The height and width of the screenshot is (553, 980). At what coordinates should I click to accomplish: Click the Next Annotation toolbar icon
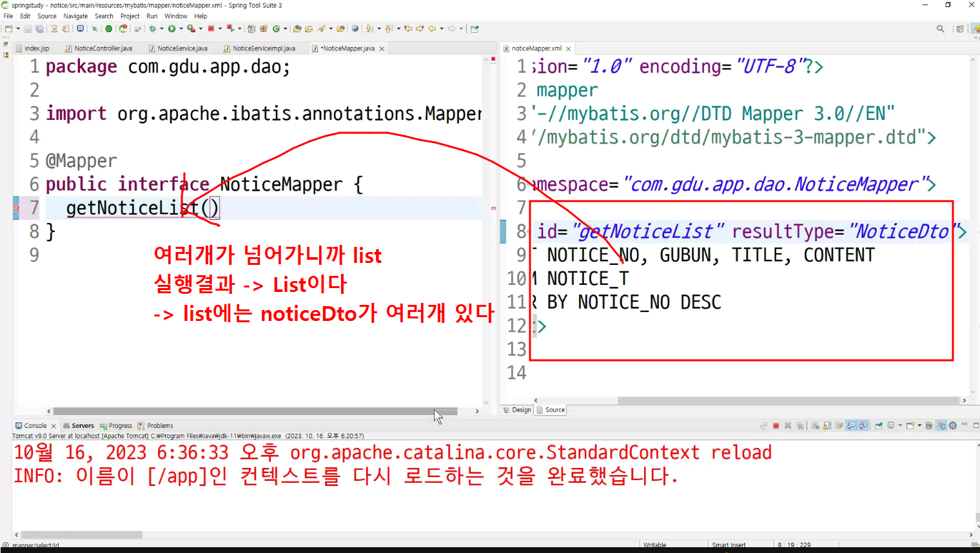(x=369, y=29)
